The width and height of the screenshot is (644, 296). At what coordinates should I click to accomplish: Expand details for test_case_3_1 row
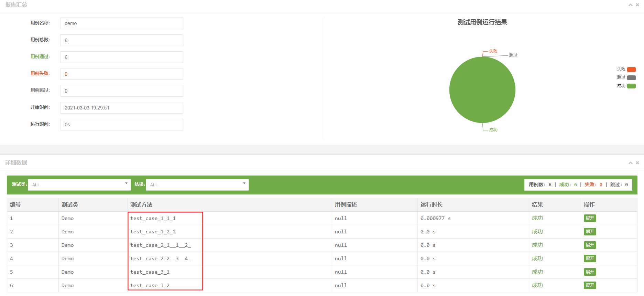[x=590, y=272]
